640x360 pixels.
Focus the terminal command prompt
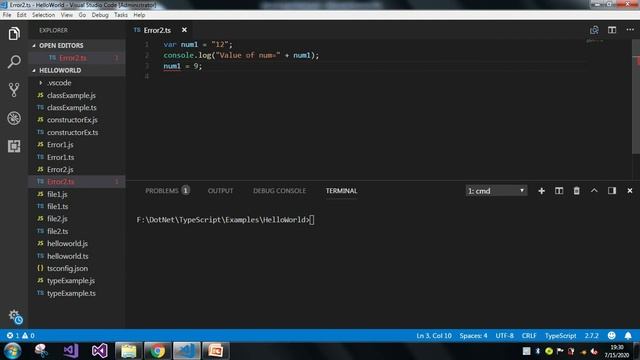coord(225,220)
